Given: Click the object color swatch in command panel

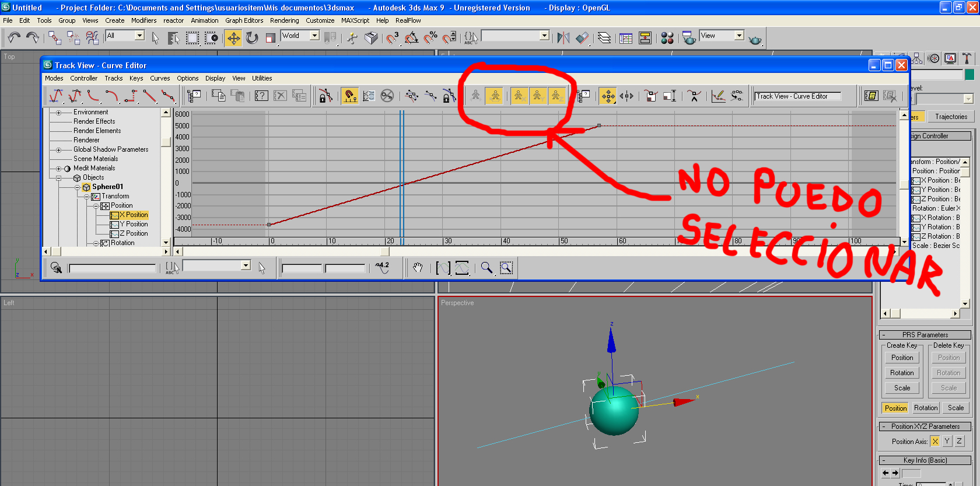Looking at the screenshot, I should [x=970, y=75].
